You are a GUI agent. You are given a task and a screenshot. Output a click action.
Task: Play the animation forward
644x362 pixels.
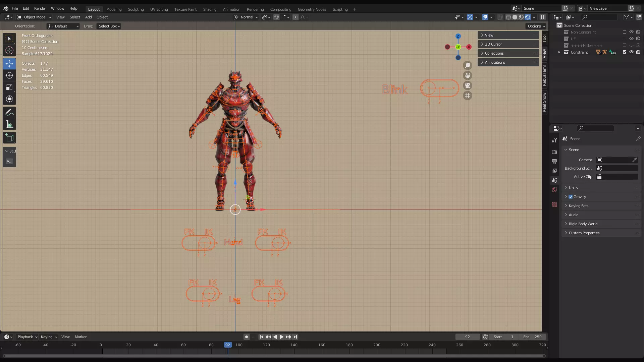282,337
